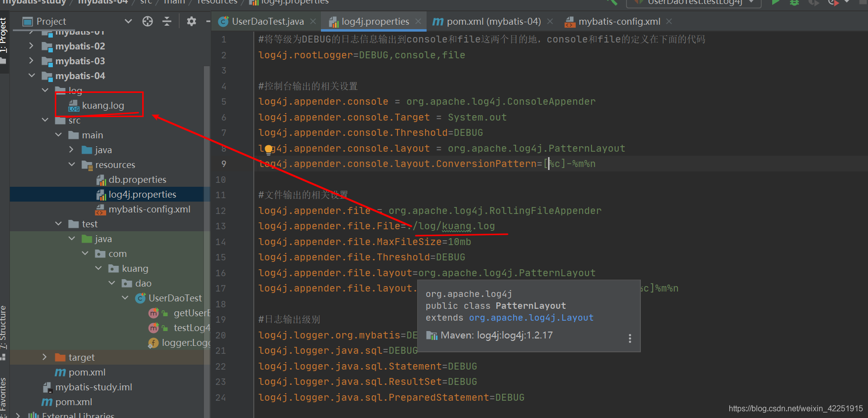Viewport: 868px width, 418px height.
Task: Select the com package folder
Action: click(118, 254)
